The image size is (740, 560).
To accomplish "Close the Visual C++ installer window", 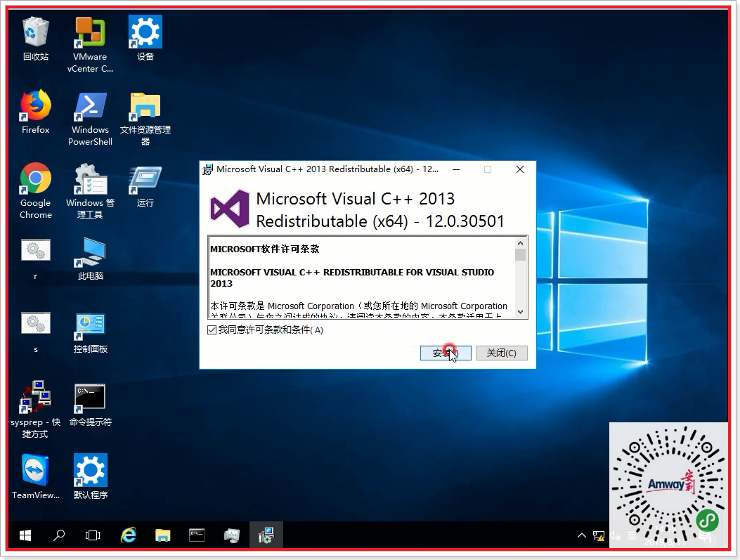I will [x=519, y=169].
